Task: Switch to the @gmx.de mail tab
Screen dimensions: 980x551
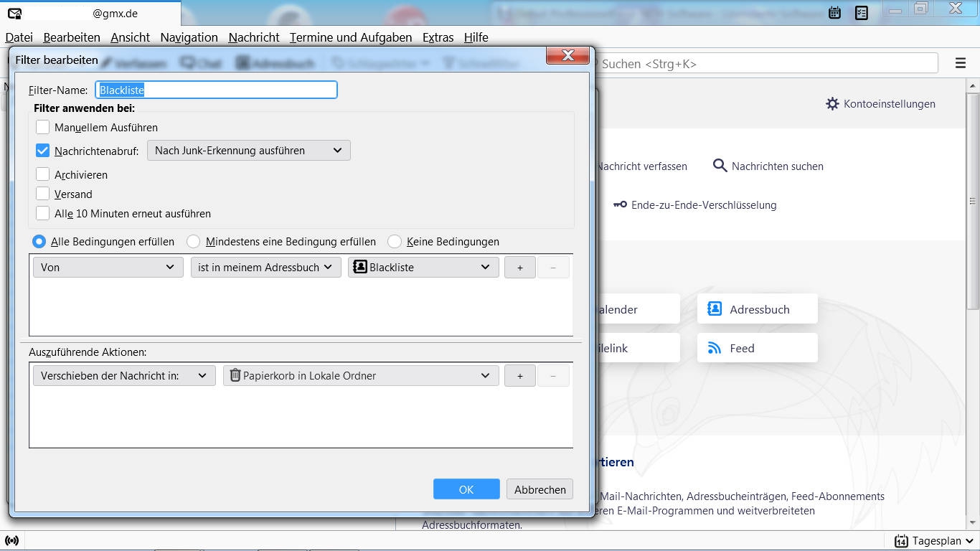Action: pos(90,13)
